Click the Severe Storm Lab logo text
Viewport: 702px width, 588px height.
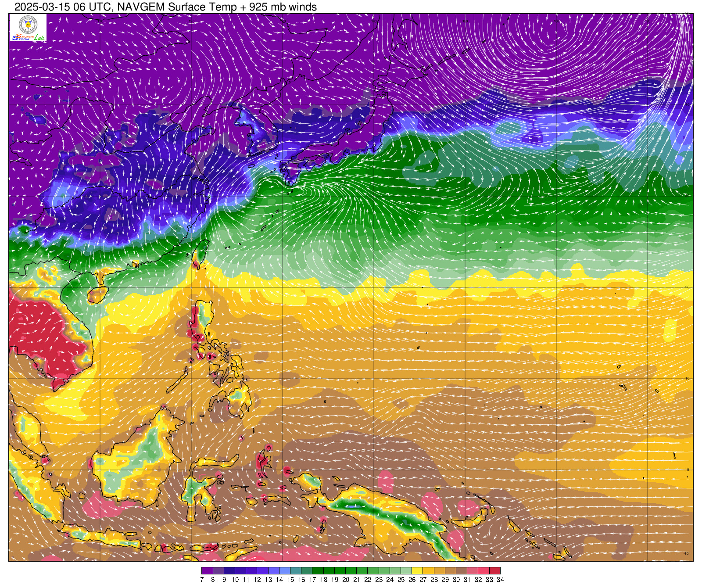28,38
